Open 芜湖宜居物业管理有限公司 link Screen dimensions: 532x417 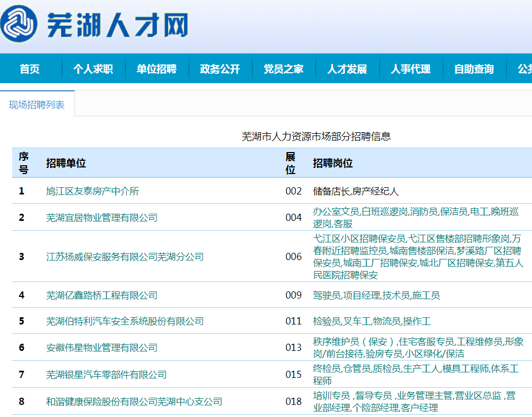pyautogui.click(x=102, y=218)
